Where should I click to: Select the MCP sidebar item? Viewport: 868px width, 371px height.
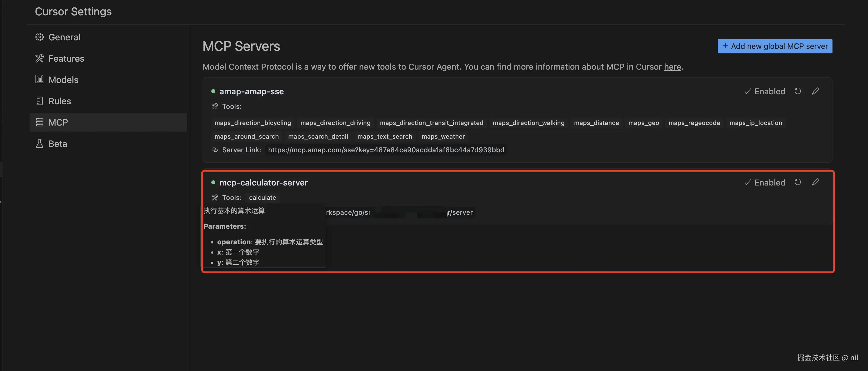tap(58, 122)
